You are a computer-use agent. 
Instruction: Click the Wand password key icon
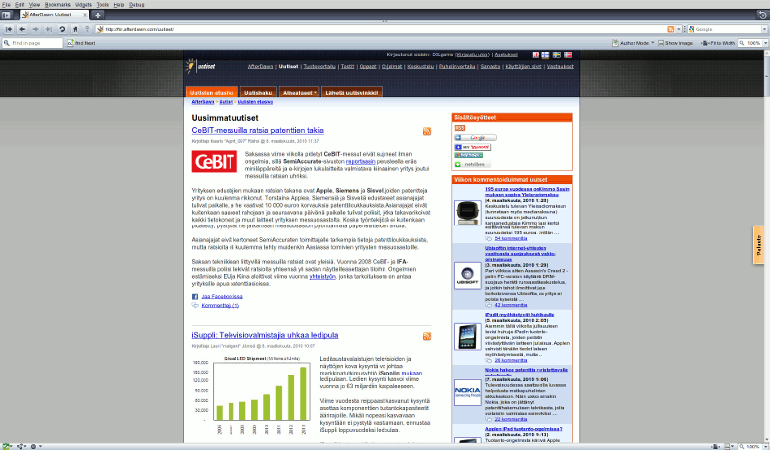pos(87,29)
